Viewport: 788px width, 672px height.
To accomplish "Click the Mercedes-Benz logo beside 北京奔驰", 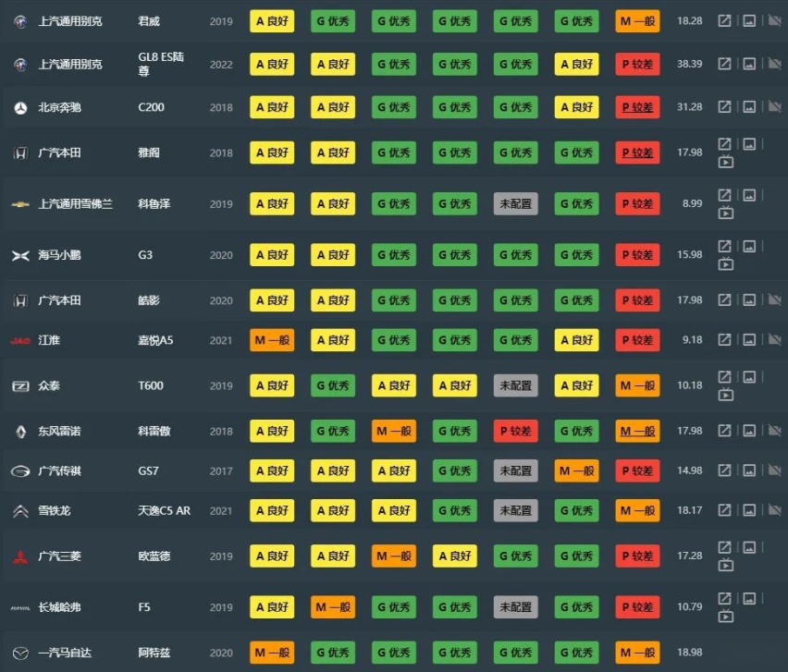I will click(20, 107).
